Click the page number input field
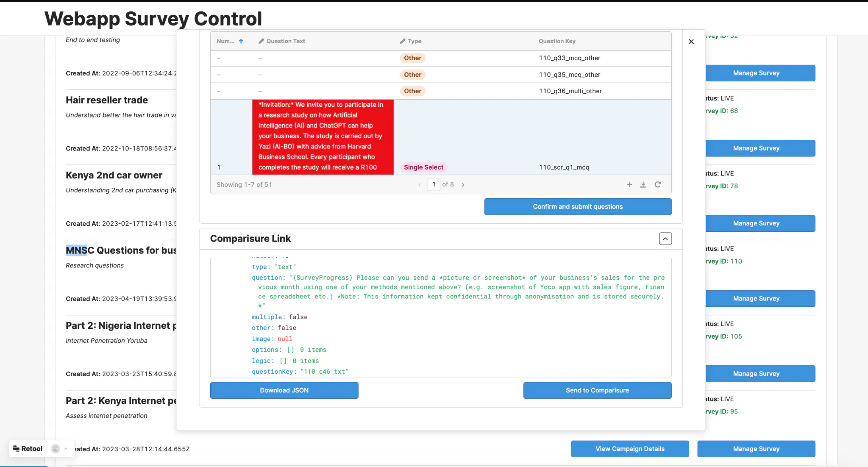 point(434,184)
